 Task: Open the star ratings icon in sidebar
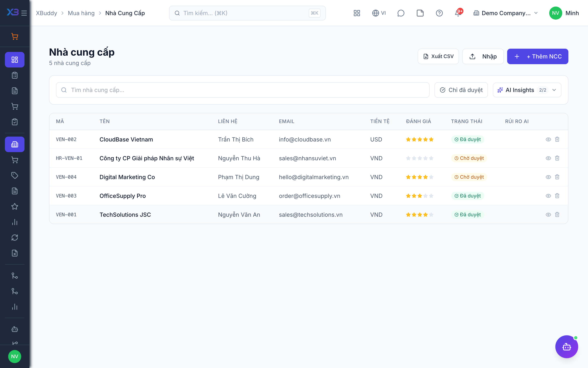pyautogui.click(x=14, y=206)
